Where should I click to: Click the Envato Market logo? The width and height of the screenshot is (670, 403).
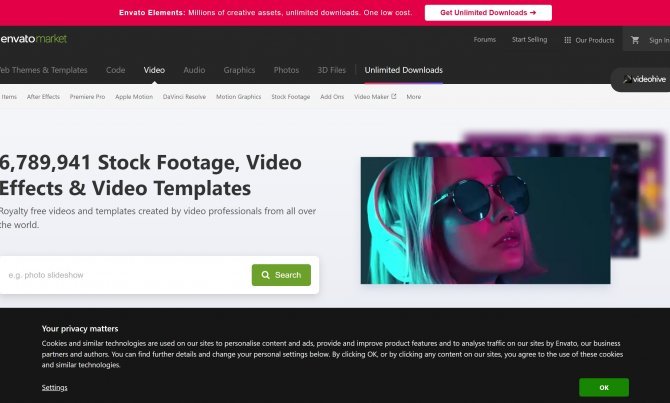(x=34, y=39)
